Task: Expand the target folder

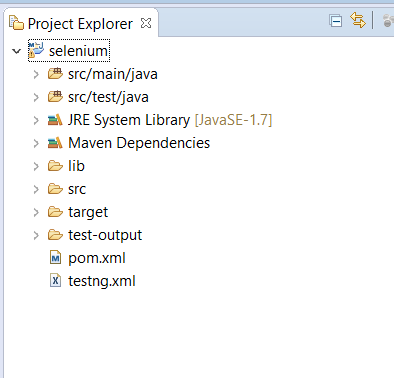Action: [36, 212]
